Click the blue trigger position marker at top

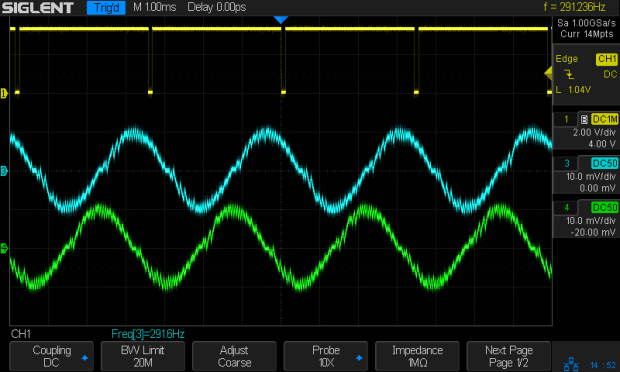281,20
